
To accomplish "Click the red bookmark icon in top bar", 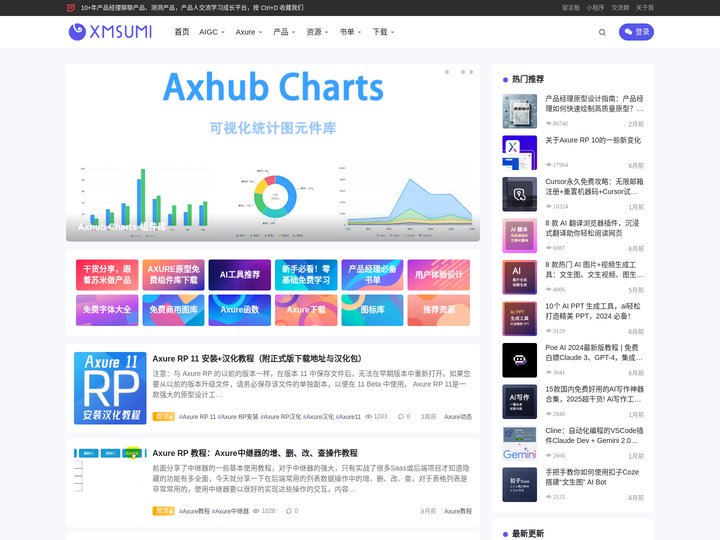I will [x=71, y=7].
